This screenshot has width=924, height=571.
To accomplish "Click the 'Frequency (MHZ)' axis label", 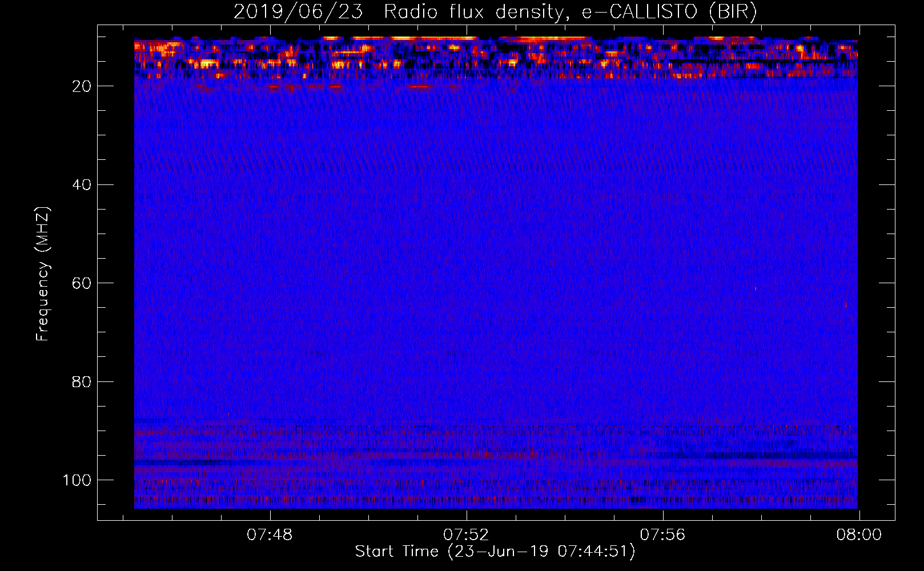I will click(x=43, y=274).
